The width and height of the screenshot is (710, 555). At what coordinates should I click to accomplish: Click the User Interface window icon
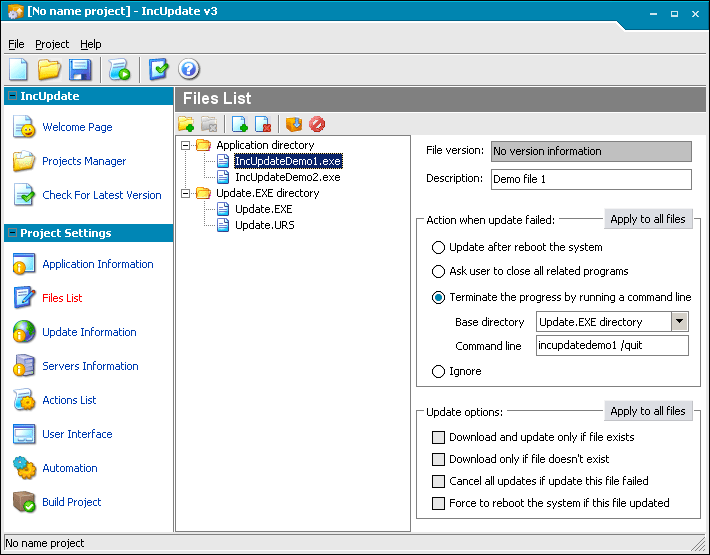pos(24,434)
